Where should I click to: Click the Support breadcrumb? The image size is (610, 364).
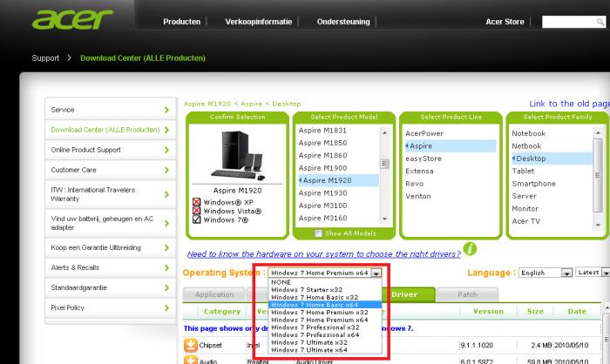point(45,58)
